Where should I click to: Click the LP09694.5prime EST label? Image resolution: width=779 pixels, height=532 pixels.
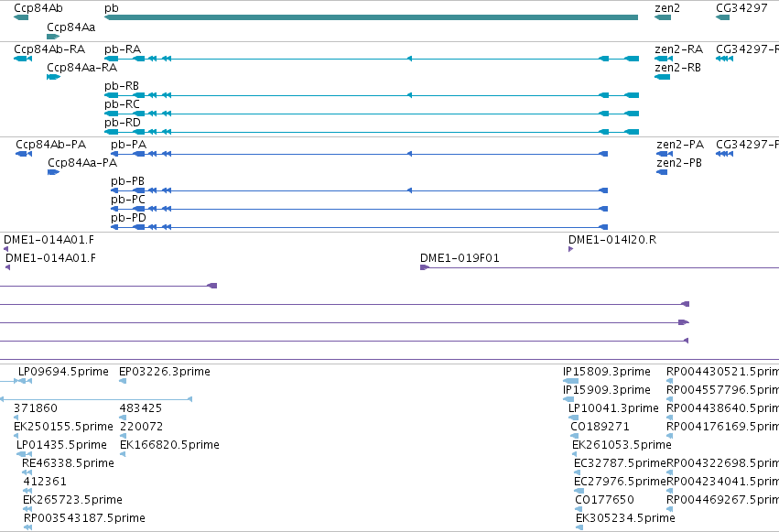click(63, 372)
